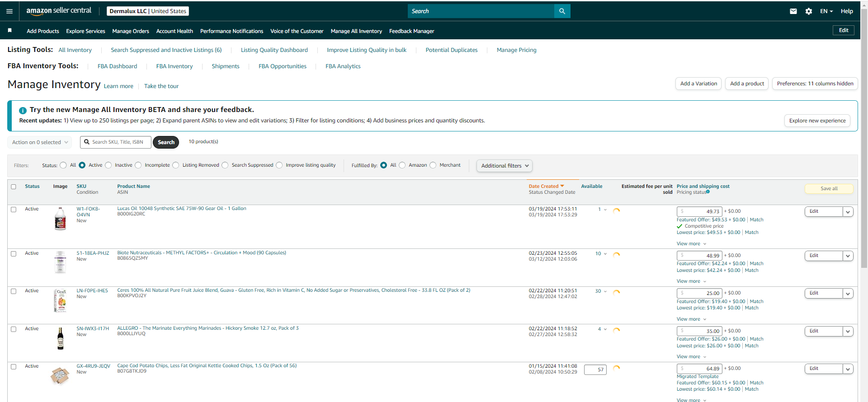Open Cape Cod chips product image thumbnail
Image resolution: width=868 pixels, height=402 pixels.
[x=60, y=375]
